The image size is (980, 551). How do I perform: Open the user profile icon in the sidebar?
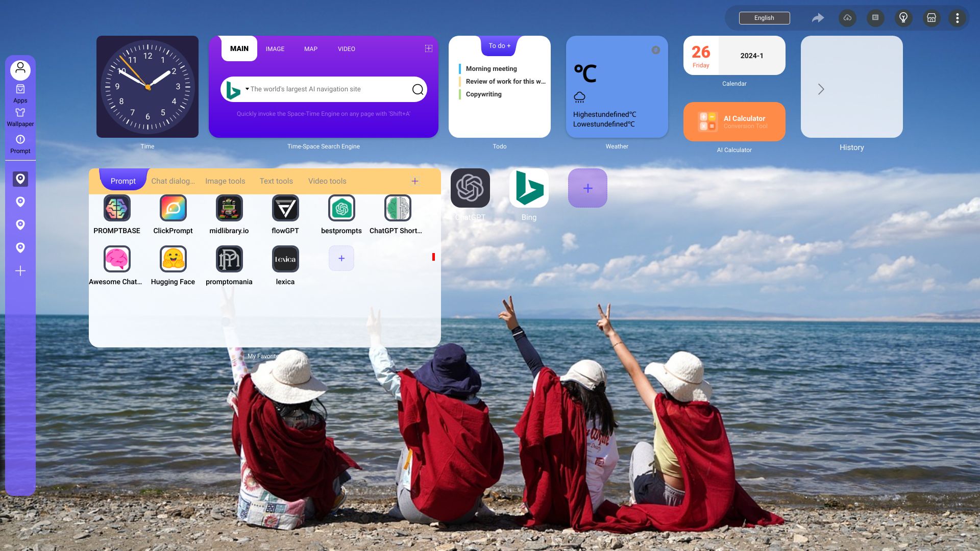pyautogui.click(x=20, y=69)
